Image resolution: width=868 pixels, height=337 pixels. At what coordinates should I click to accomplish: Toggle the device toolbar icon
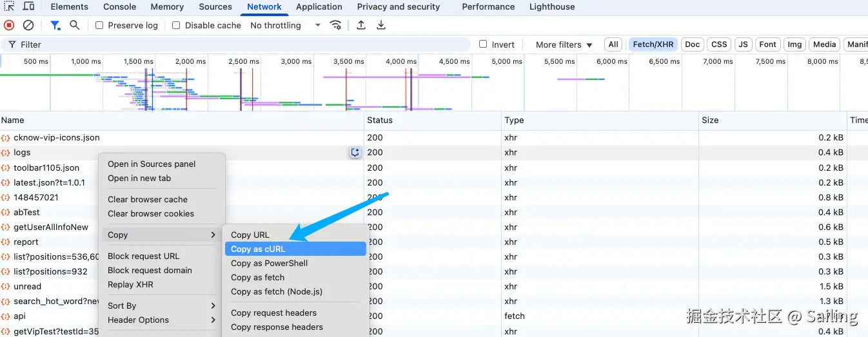point(29,6)
